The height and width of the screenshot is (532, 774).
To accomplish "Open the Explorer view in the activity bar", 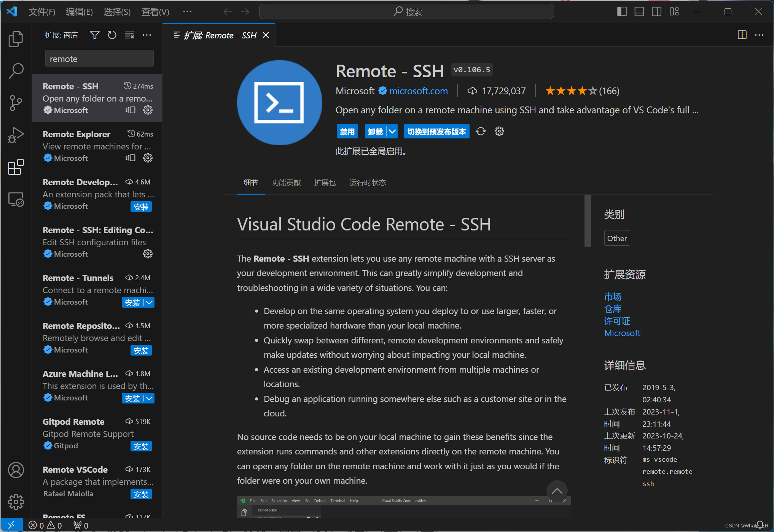I will pyautogui.click(x=16, y=38).
